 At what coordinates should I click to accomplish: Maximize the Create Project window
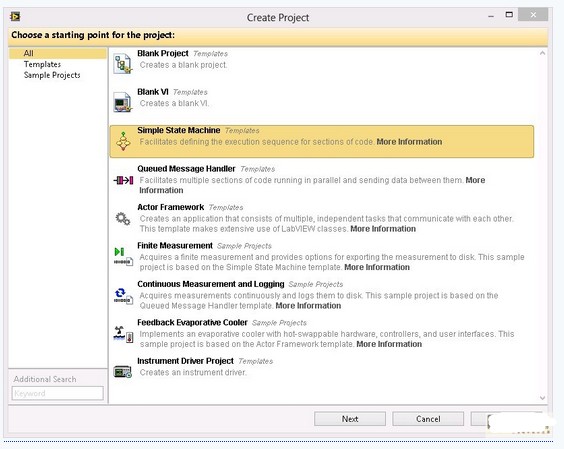click(509, 15)
